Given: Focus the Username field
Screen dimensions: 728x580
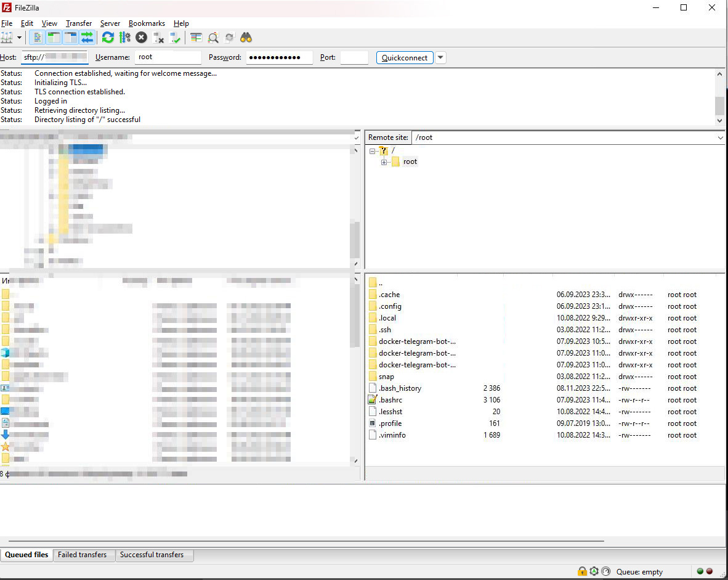Looking at the screenshot, I should tap(168, 57).
